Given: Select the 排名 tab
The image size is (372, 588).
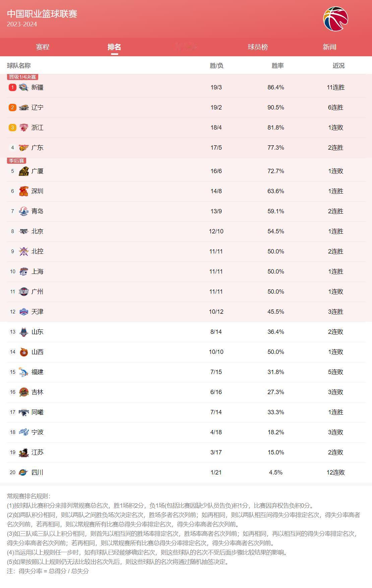Looking at the screenshot, I should click(114, 47).
